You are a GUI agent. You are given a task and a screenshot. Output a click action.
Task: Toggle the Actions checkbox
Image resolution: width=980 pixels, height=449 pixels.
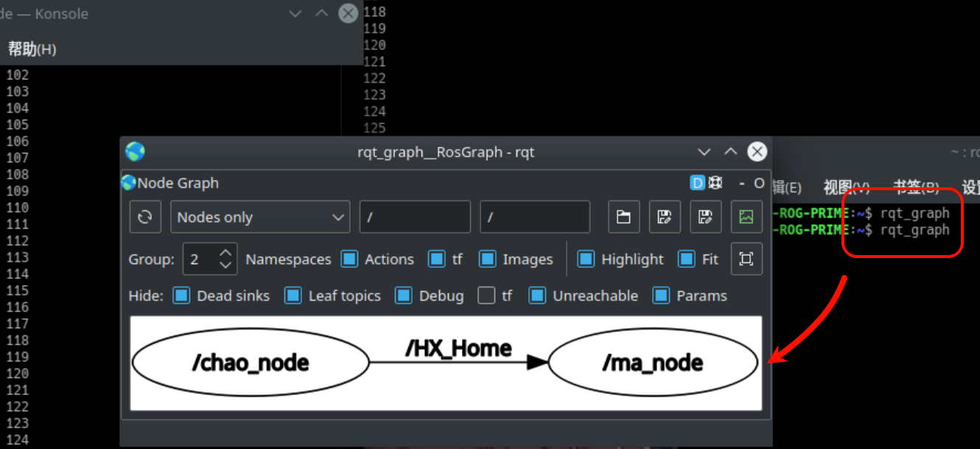350,260
